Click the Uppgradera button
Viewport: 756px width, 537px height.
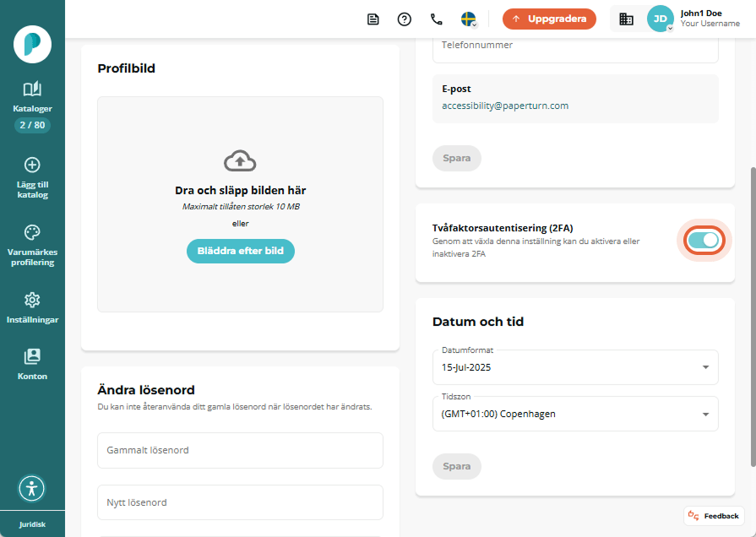click(x=549, y=19)
